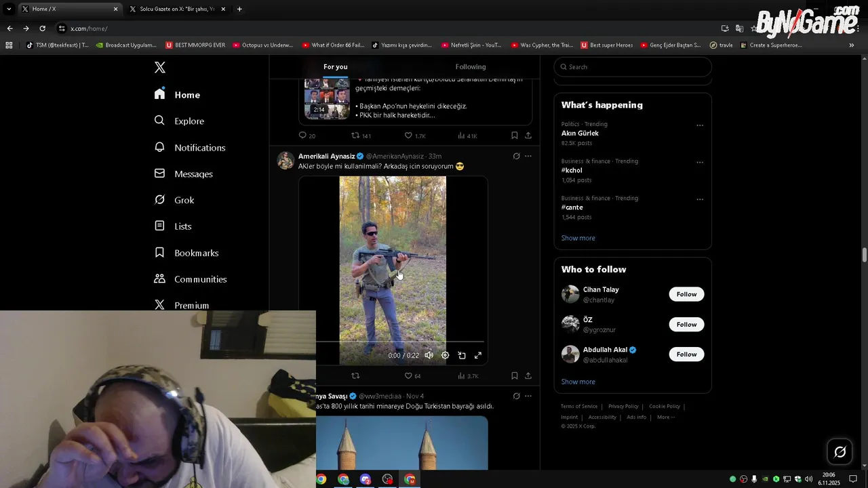Image resolution: width=868 pixels, height=488 pixels.
Task: Open Explore from the sidebar
Action: tap(179, 121)
